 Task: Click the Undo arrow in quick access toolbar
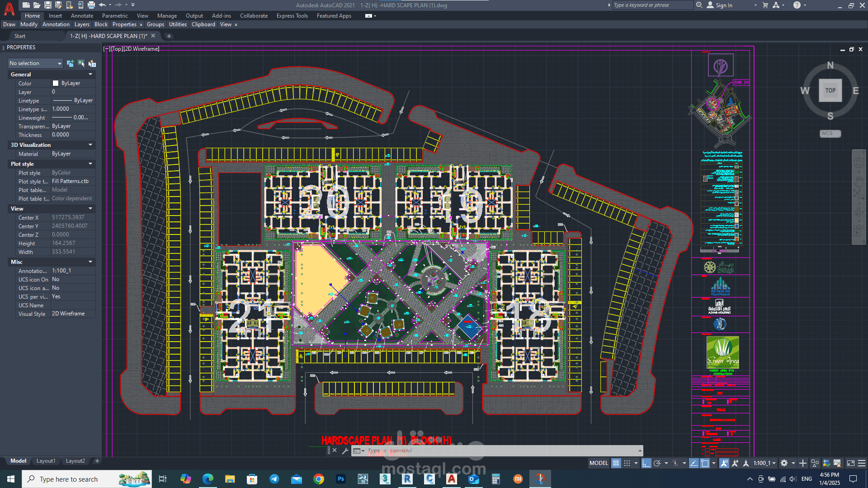(x=102, y=5)
